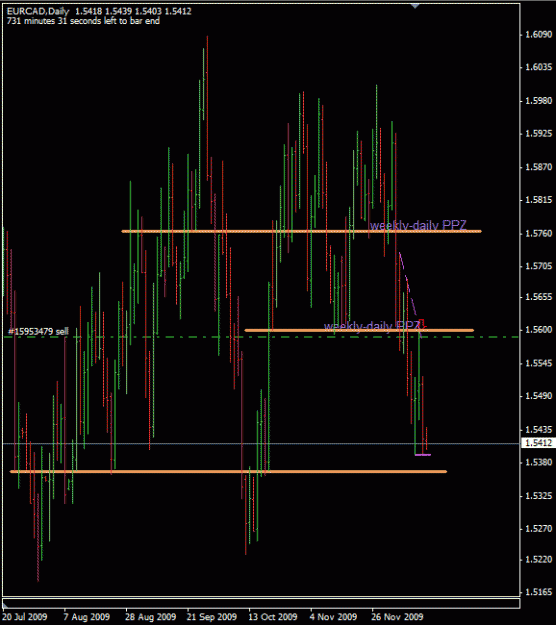Image resolution: width=556 pixels, height=625 pixels.
Task: Click the 1.5380 price axis label
Action: 538,462
